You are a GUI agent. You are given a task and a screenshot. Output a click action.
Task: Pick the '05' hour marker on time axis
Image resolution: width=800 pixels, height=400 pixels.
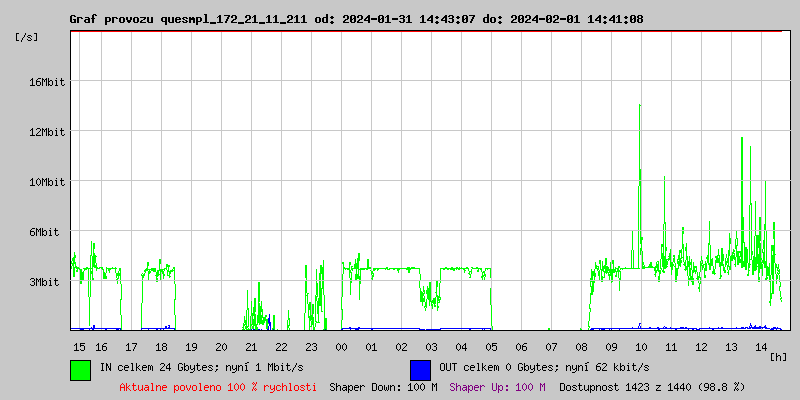(x=491, y=346)
